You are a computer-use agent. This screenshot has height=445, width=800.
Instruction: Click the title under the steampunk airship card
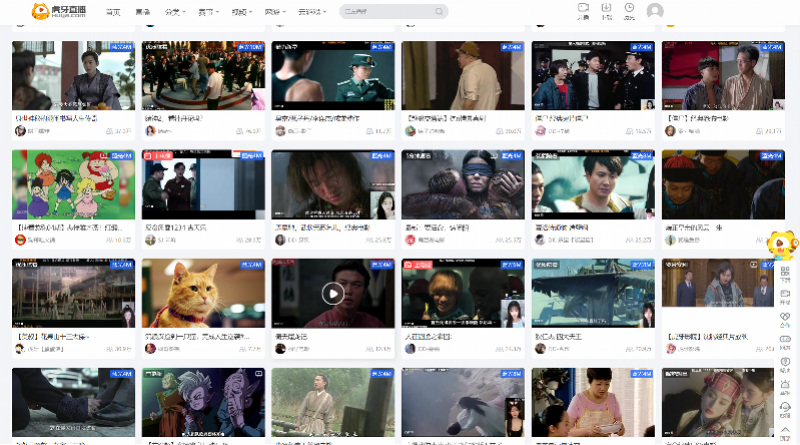[x=558, y=336]
